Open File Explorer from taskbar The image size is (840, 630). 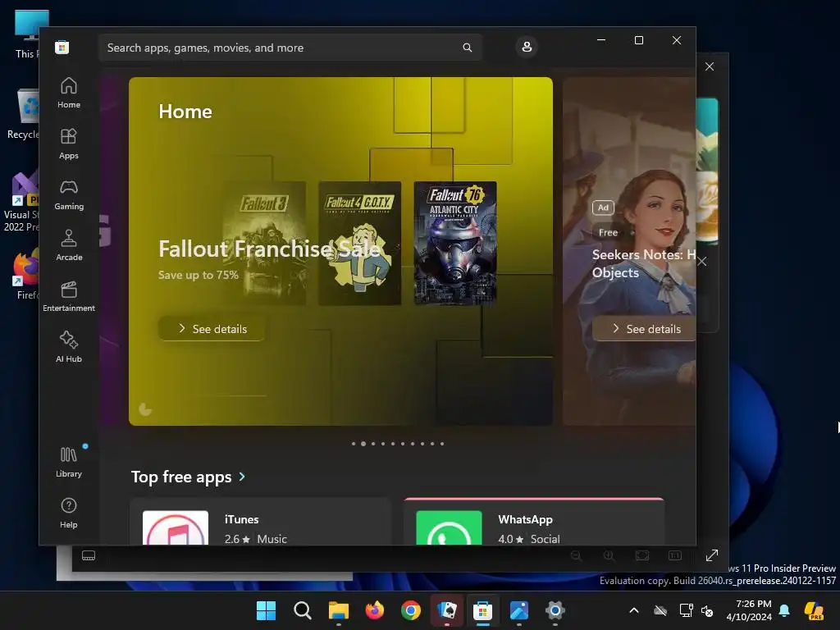pos(339,610)
